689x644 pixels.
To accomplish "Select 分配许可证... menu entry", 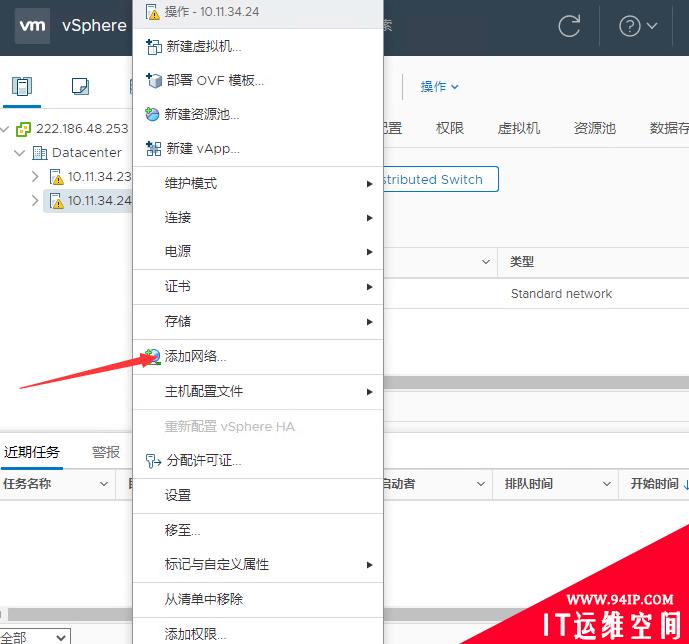I will (x=258, y=461).
